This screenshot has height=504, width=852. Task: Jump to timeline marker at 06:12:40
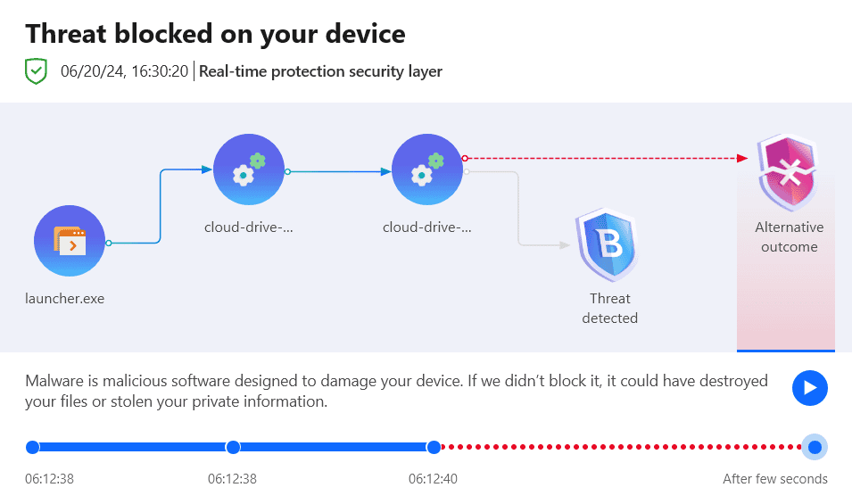(434, 447)
